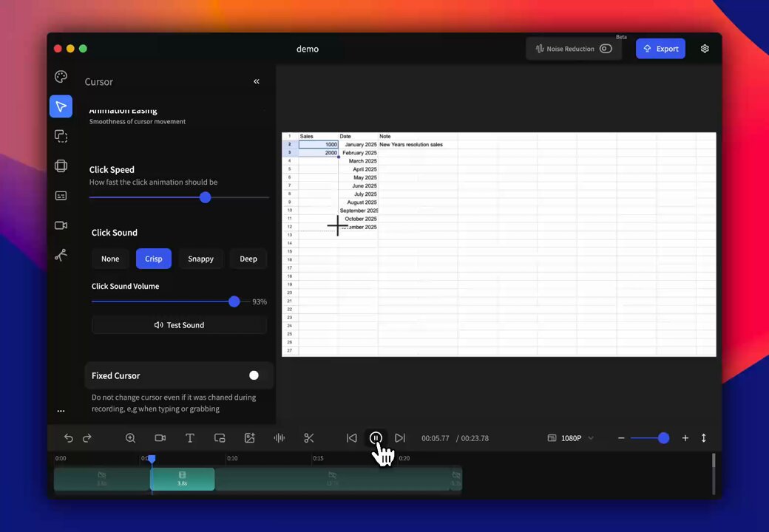The image size is (769, 532).
Task: Select None for click sound
Action: point(110,259)
